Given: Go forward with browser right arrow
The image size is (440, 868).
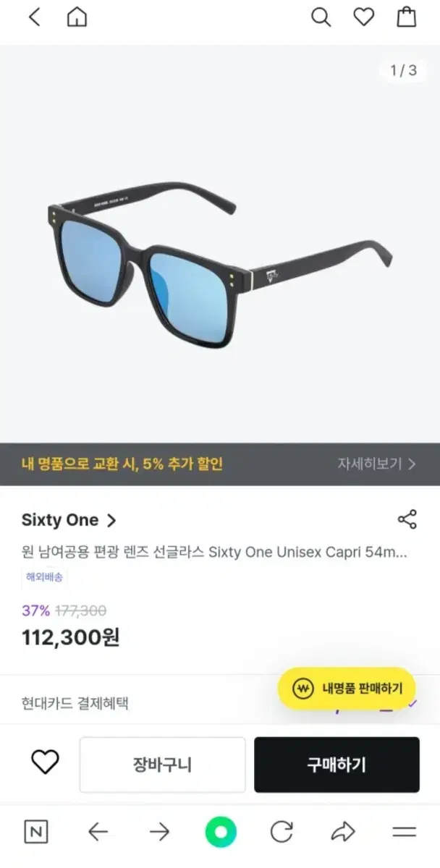Looking at the screenshot, I should pyautogui.click(x=159, y=832).
